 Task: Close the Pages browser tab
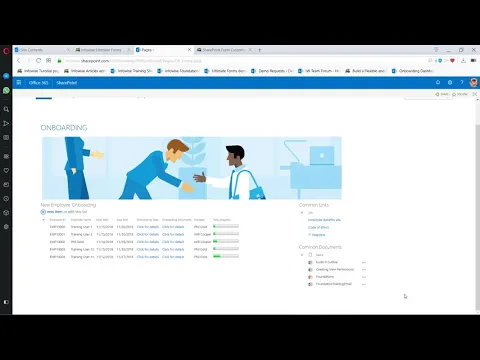coord(189,50)
